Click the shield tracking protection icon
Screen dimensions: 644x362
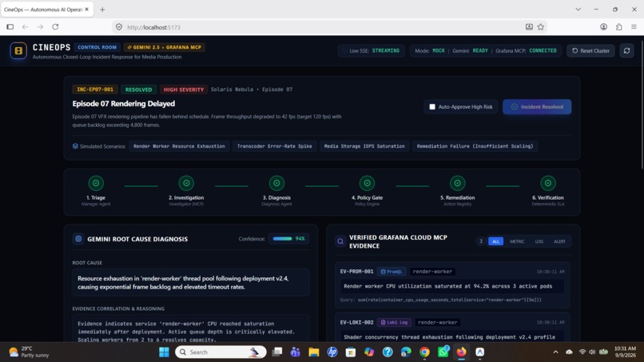119,27
